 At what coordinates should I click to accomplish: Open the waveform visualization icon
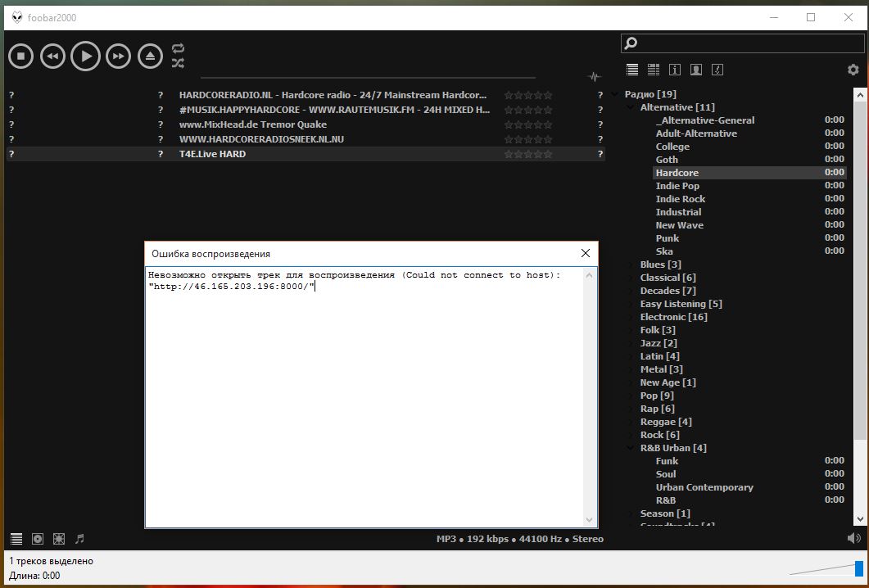[x=595, y=77]
